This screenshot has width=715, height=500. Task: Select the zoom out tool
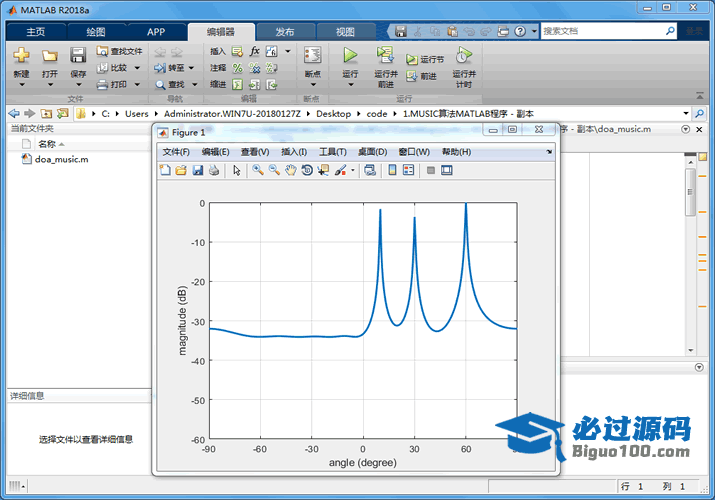(x=274, y=170)
